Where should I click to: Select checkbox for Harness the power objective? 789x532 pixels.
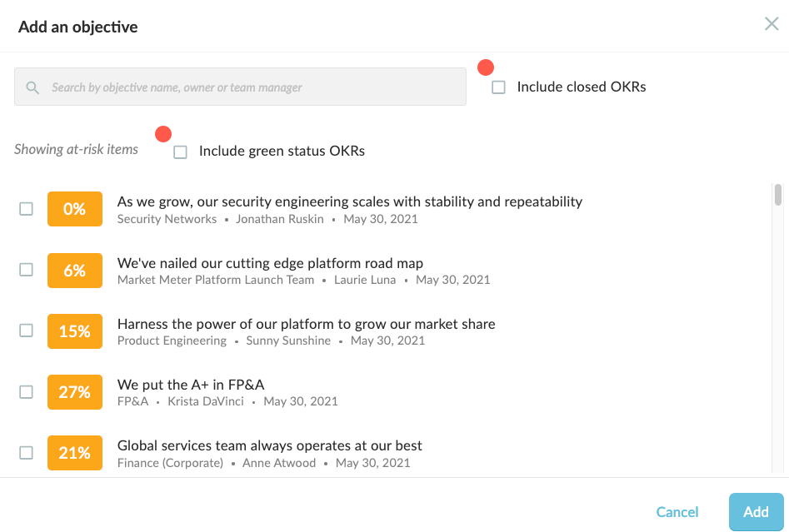(26, 331)
